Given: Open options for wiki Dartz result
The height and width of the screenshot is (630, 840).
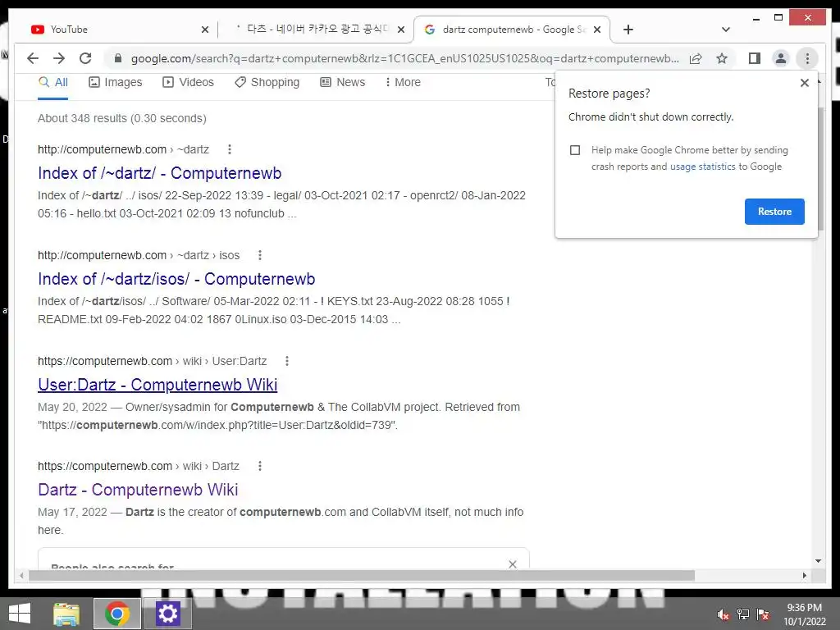Looking at the screenshot, I should point(260,466).
